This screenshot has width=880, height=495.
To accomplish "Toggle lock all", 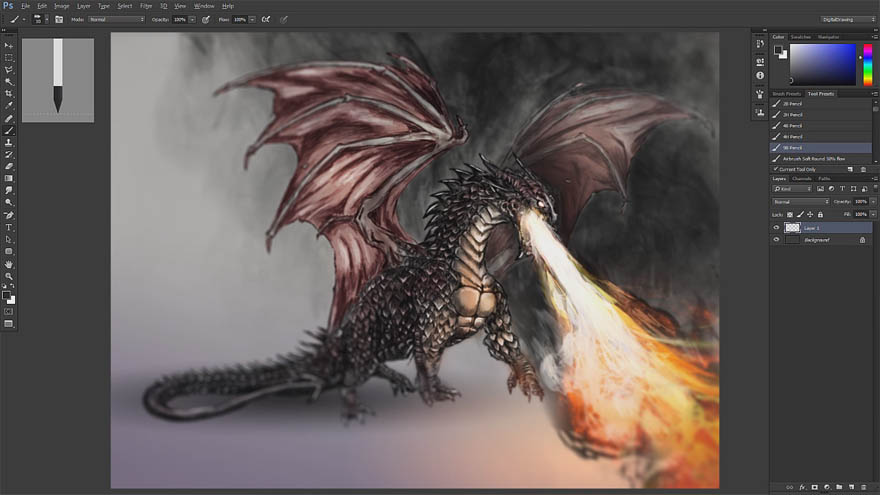I will click(820, 214).
